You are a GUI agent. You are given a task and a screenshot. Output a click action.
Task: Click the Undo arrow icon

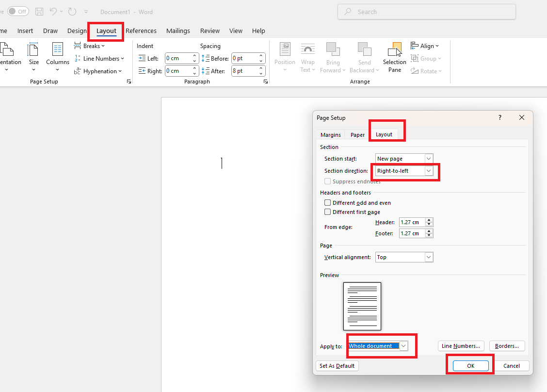(53, 12)
